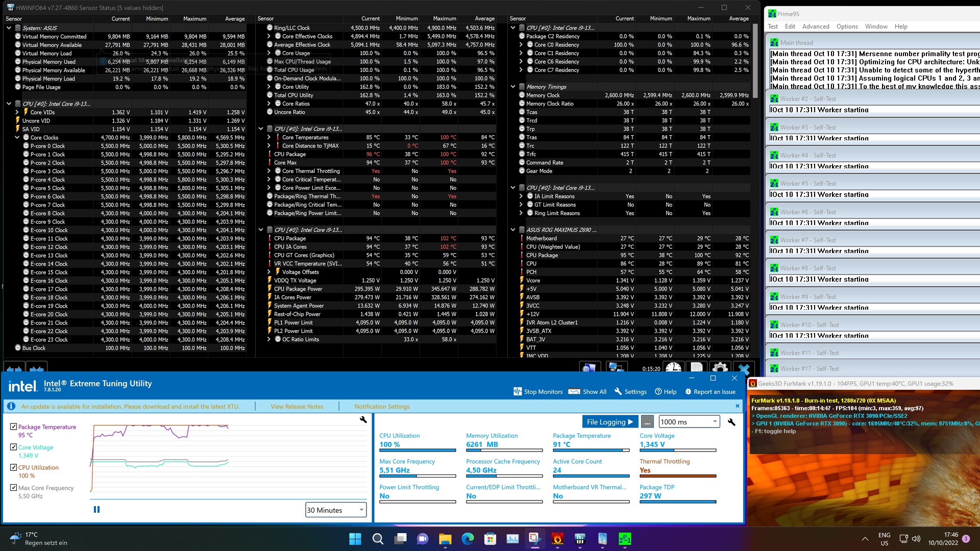Open the Microsoft Store taskbar icon
This screenshot has width=980, height=551.
coord(490,539)
